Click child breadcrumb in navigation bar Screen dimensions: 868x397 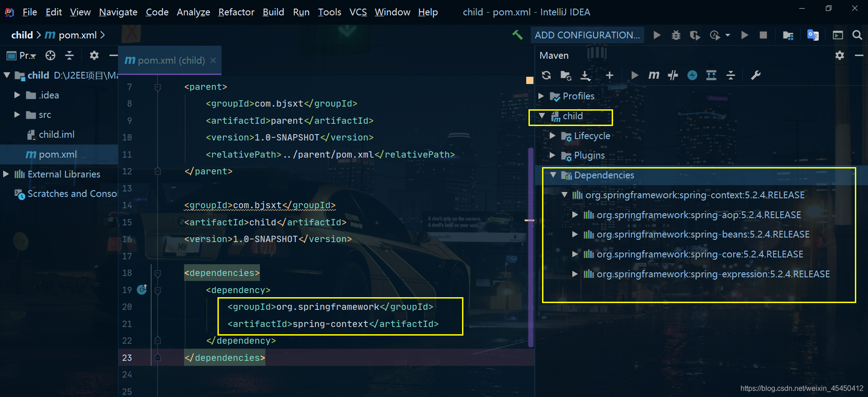[x=22, y=35]
